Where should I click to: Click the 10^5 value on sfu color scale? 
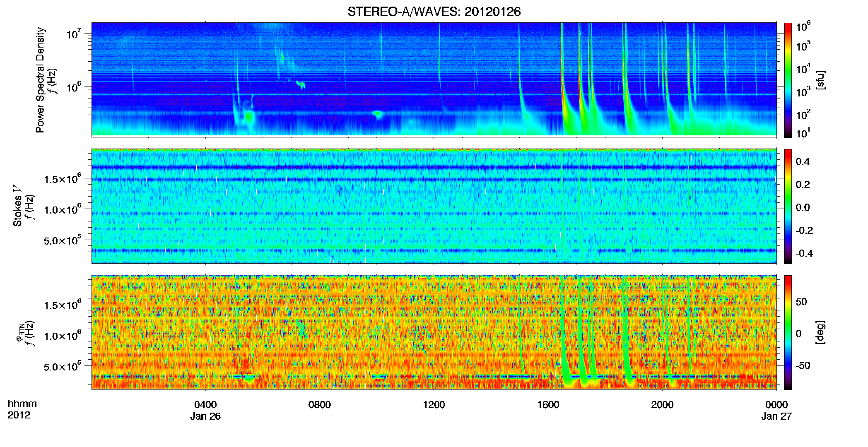[x=803, y=46]
